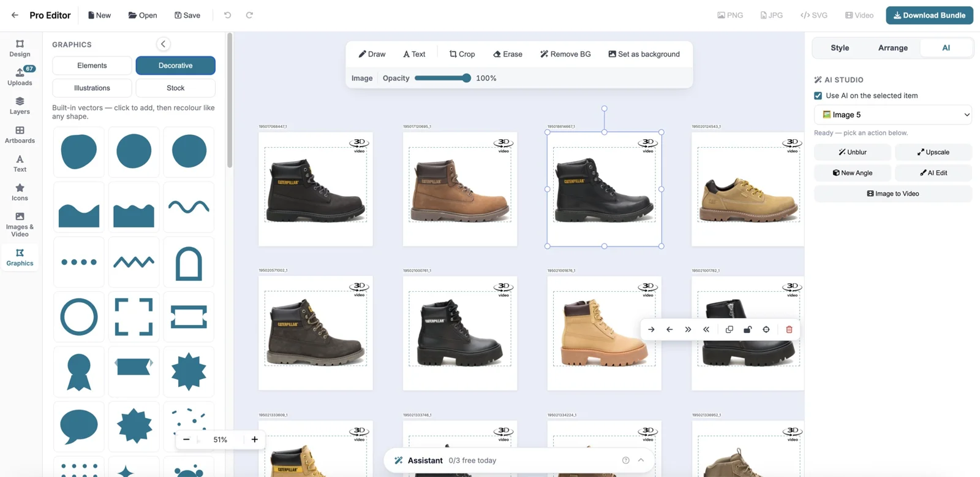Open the Image 5 item dropdown
Screen dimensions: 980x477
(893, 115)
